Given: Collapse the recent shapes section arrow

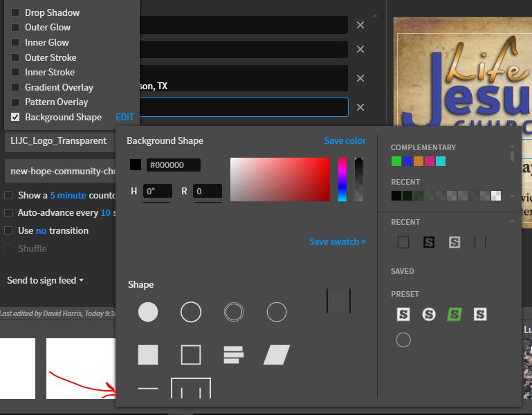Looking at the screenshot, I should coord(512,221).
